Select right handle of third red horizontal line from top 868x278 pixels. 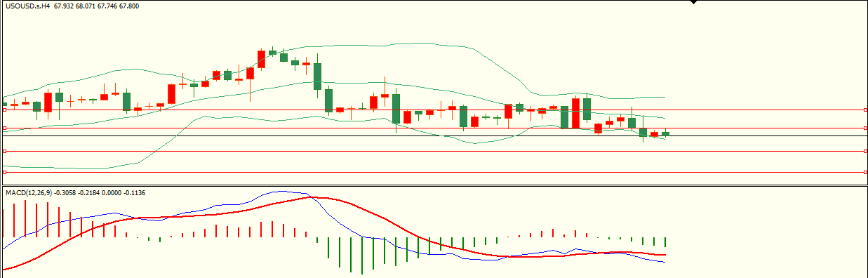tap(865, 151)
